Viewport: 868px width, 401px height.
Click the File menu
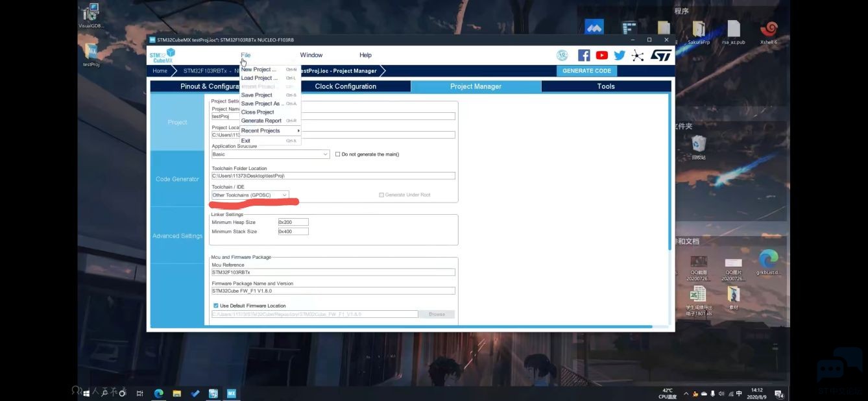tap(245, 55)
